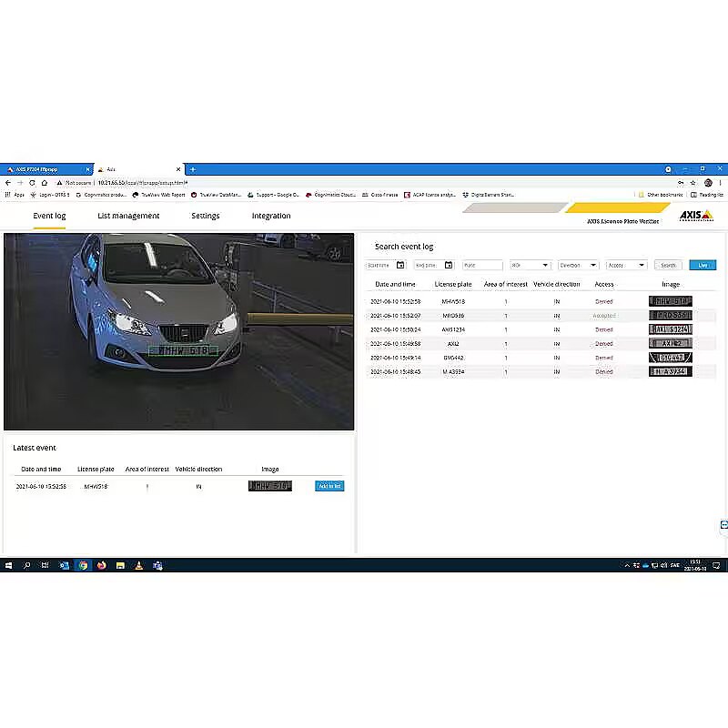Open the End time calendar picker
728x728 pixels.
(x=449, y=265)
